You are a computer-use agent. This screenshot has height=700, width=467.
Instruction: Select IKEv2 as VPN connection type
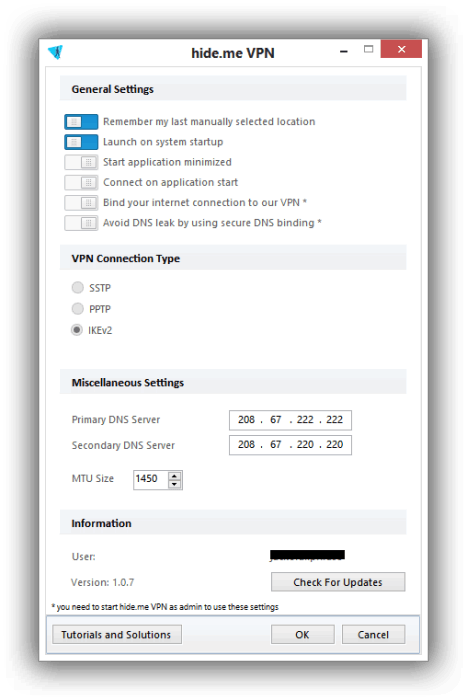(x=77, y=330)
